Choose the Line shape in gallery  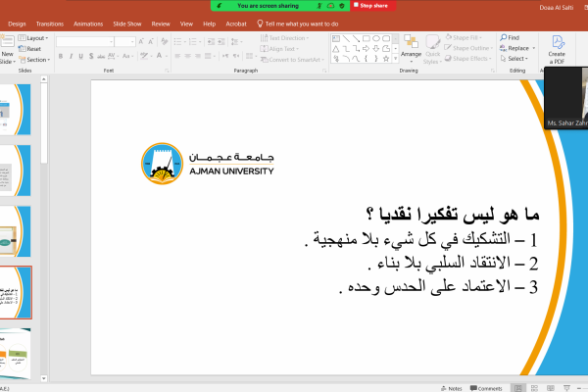346,38
